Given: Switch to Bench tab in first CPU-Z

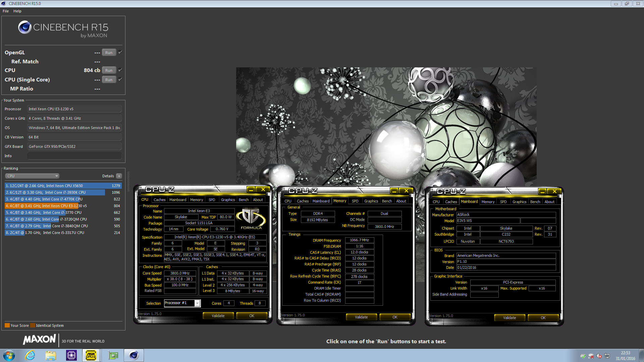Looking at the screenshot, I should (x=244, y=200).
